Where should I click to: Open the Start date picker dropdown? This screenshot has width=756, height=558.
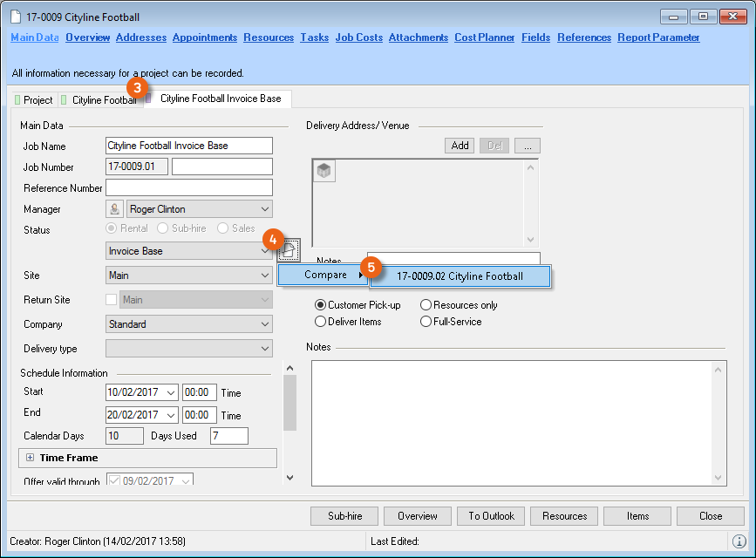pos(170,392)
